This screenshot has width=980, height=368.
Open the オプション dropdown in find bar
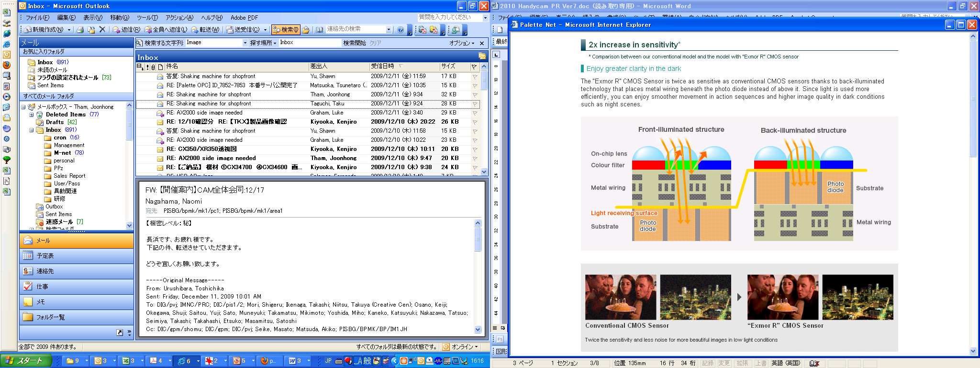click(x=462, y=43)
